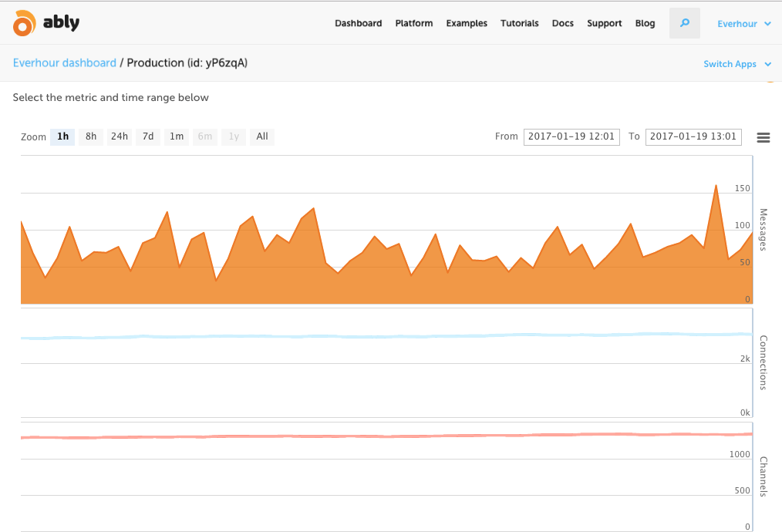782x532 pixels.
Task: Open the Blog link
Action: (645, 23)
